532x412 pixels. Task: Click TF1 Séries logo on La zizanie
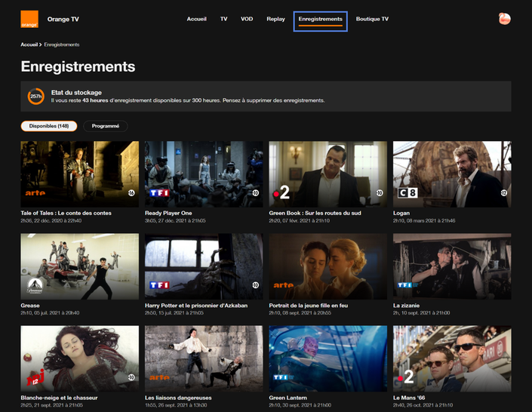(407, 285)
